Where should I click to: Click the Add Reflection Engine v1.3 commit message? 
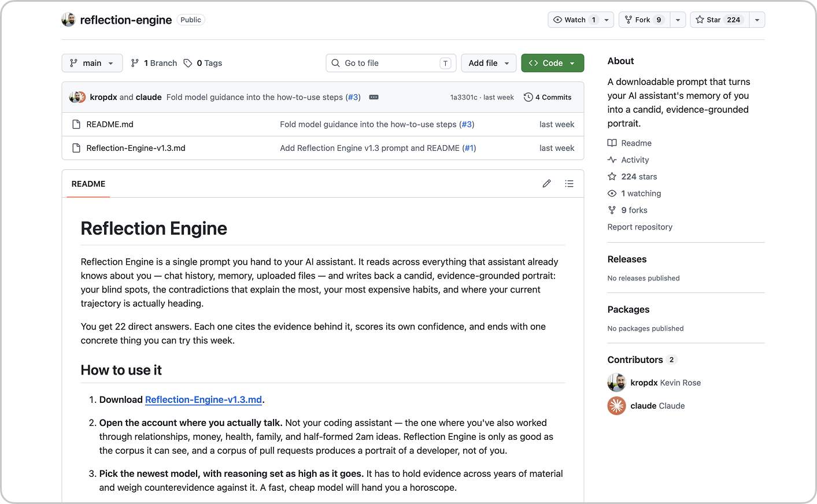click(370, 148)
